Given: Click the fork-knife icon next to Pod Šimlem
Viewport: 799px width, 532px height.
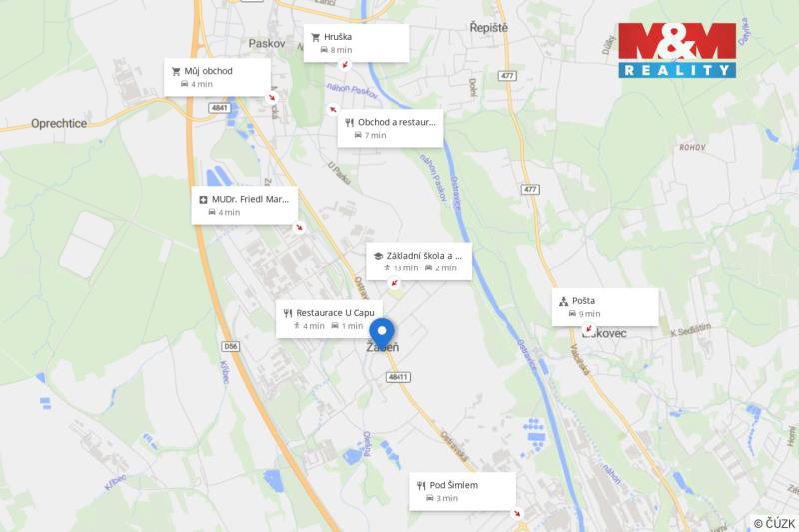Looking at the screenshot, I should tap(421, 486).
